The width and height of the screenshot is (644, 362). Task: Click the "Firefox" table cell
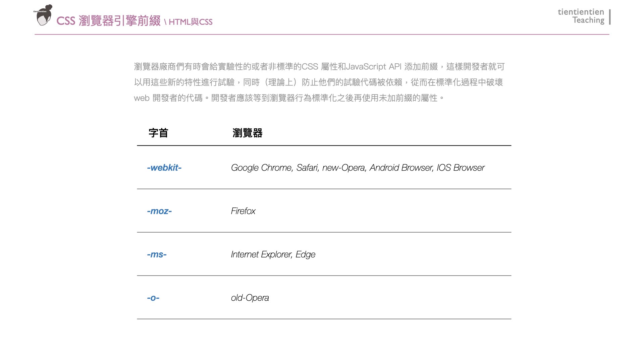[243, 211]
